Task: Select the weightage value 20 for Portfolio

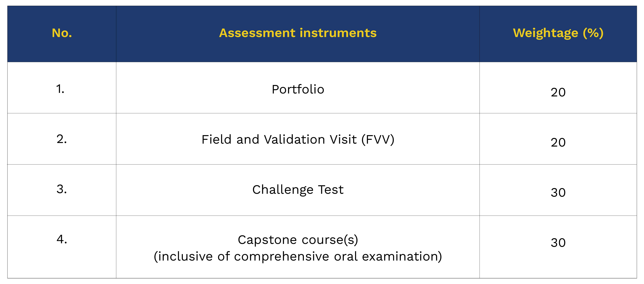Action: coord(558,93)
